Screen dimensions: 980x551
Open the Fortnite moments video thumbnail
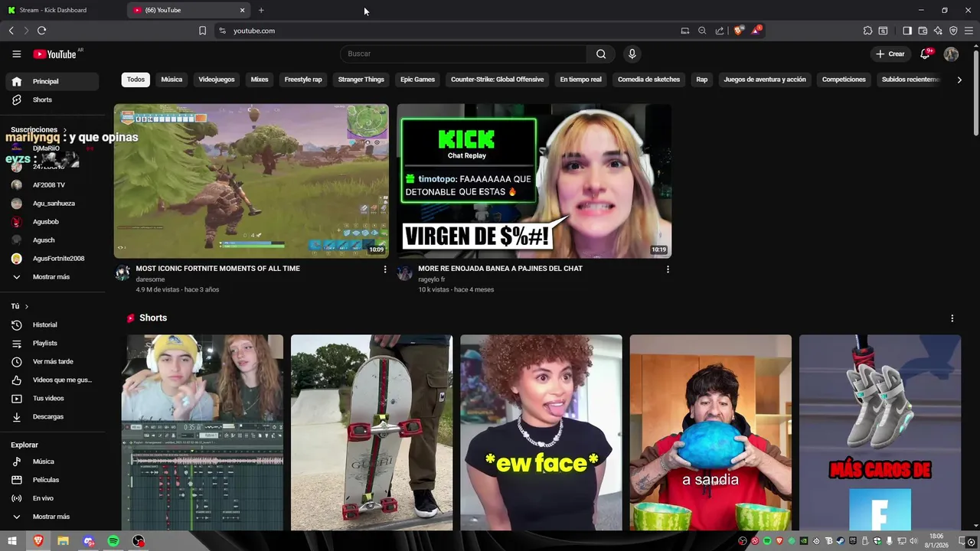point(251,181)
